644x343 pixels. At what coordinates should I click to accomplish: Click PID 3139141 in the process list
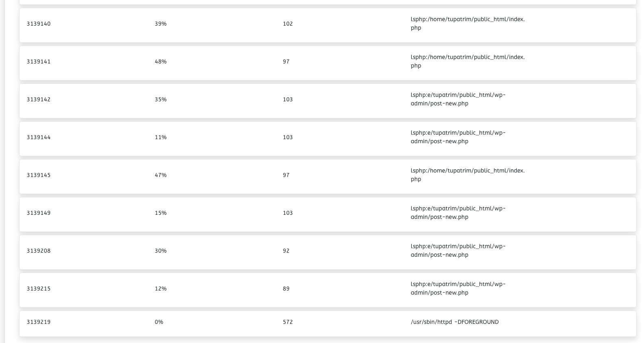[x=39, y=61]
